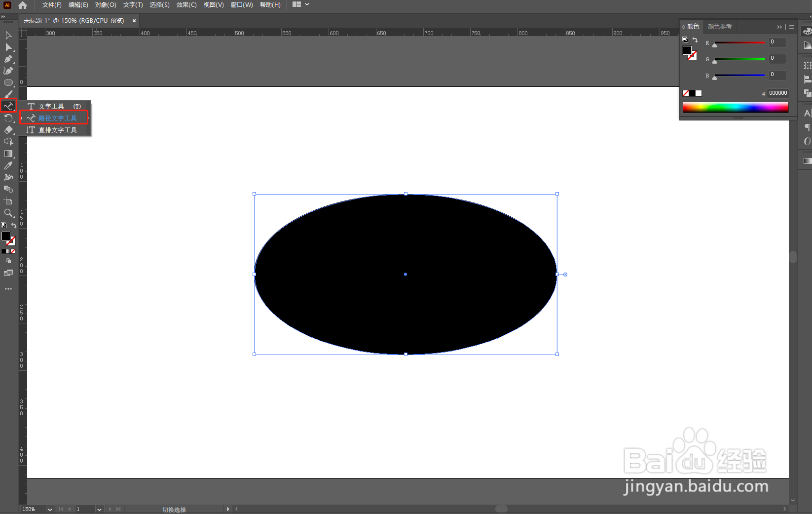Select the Zoom magnifier tool

8,213
